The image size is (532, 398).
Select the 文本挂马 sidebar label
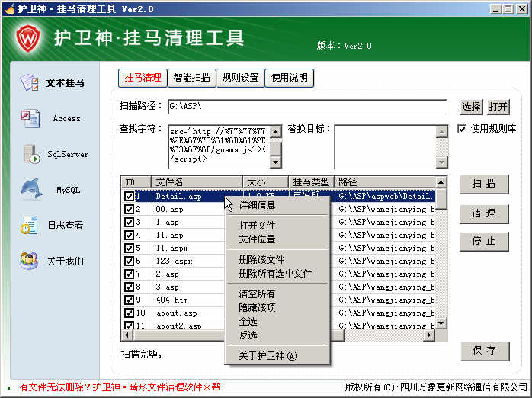coord(65,83)
